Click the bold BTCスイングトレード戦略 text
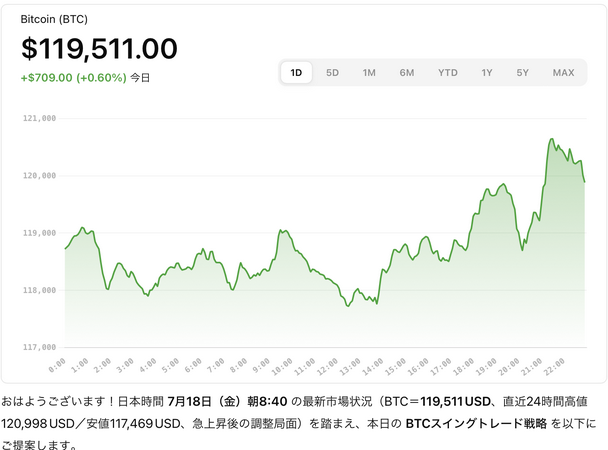The width and height of the screenshot is (608, 450). [x=476, y=423]
